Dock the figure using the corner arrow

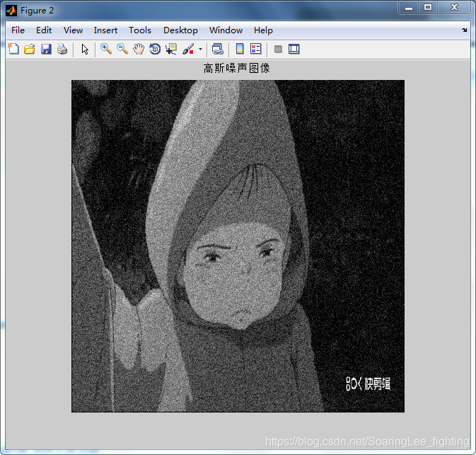(465, 30)
